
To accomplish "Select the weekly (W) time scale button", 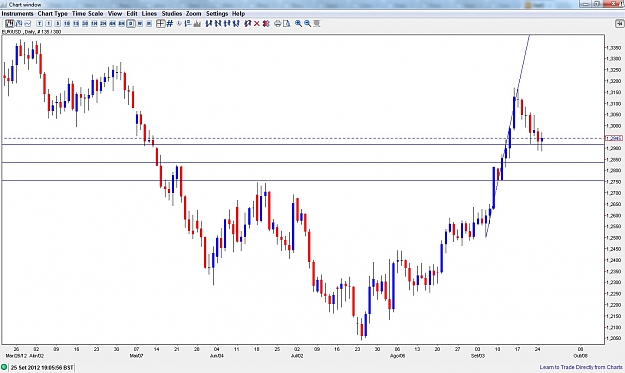I will pyautogui.click(x=140, y=24).
